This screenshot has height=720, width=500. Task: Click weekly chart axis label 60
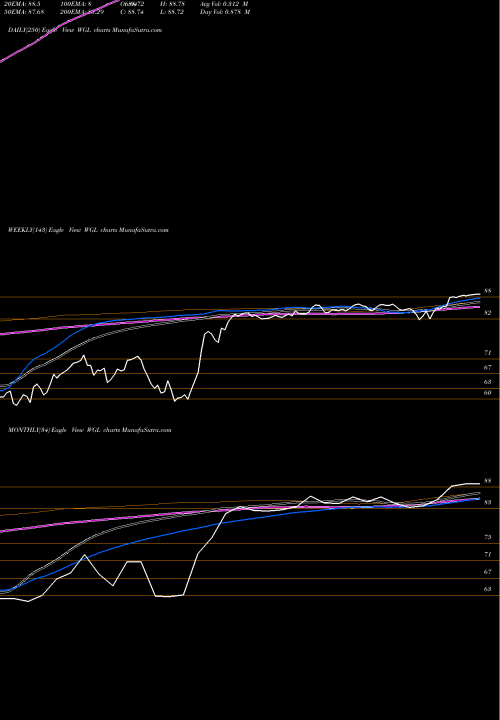point(488,393)
